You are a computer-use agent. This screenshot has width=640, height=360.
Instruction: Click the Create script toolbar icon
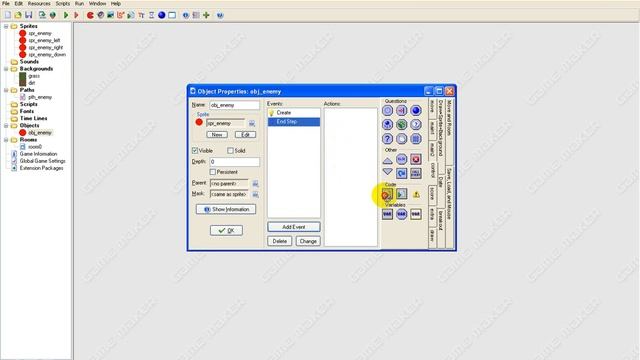coord(131,15)
